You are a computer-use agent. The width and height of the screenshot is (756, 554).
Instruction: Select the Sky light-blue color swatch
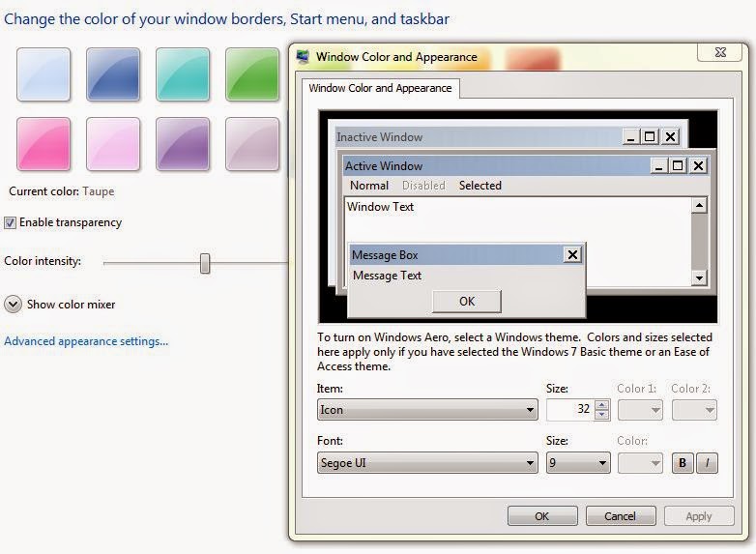(44, 74)
